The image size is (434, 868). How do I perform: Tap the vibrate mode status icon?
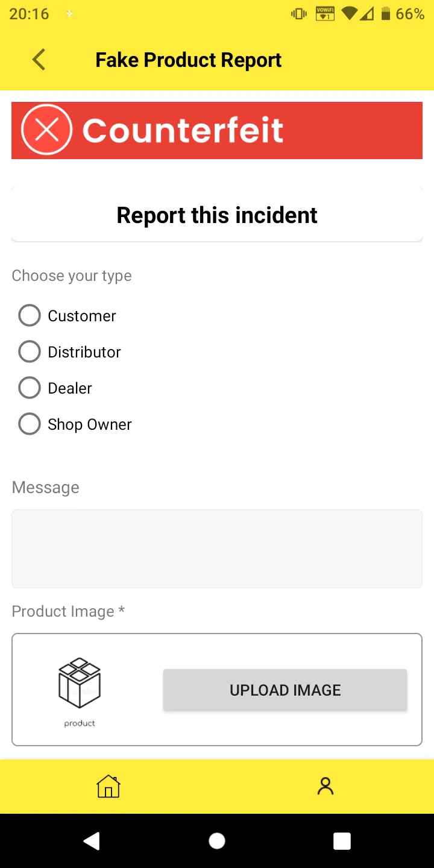[x=299, y=14]
